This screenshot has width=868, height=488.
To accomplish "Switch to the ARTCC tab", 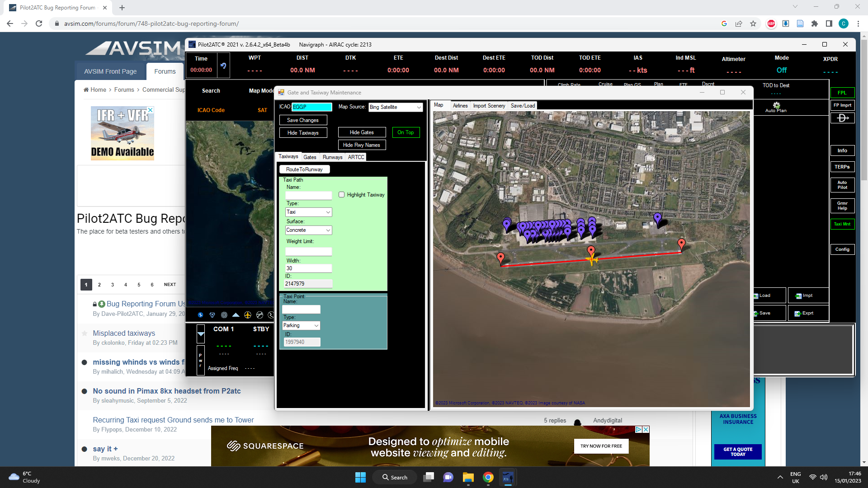I will pos(356,157).
